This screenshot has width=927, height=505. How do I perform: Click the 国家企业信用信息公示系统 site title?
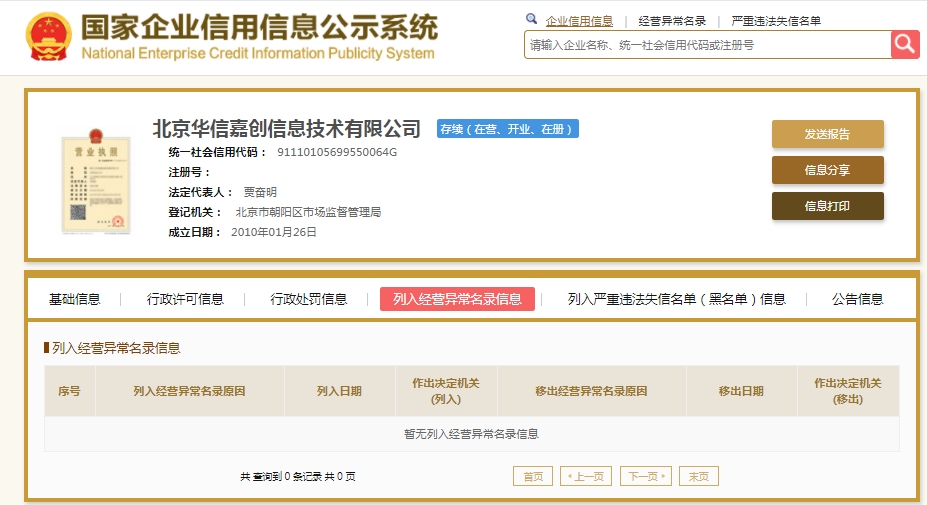[260, 27]
